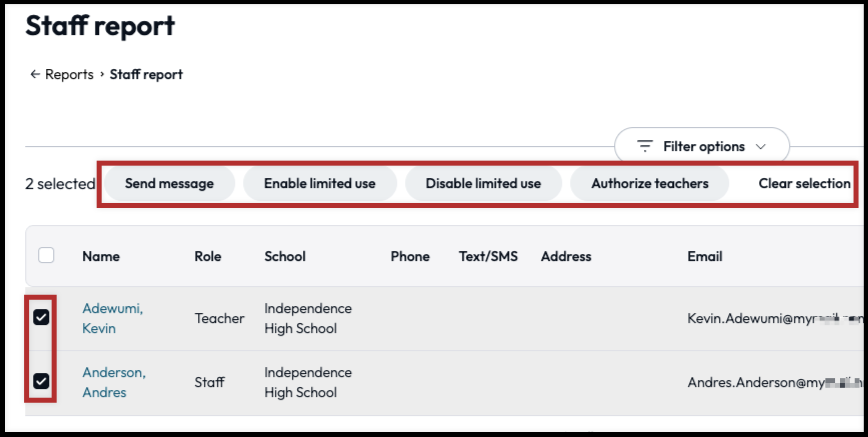The image size is (868, 437).
Task: Sort by the Name column header
Action: (101, 256)
